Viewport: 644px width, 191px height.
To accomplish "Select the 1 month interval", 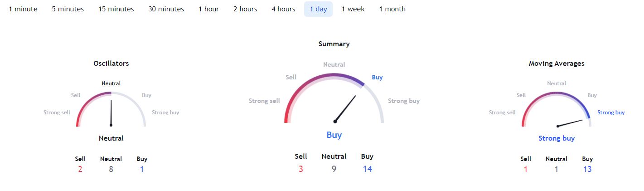I will pos(392,9).
